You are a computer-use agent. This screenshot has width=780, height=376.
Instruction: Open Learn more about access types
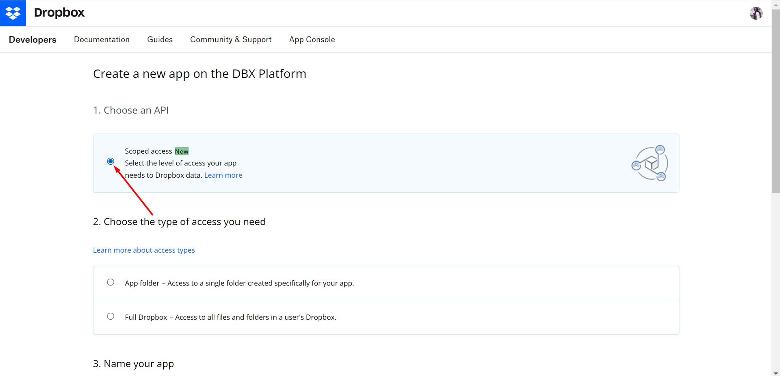[144, 250]
